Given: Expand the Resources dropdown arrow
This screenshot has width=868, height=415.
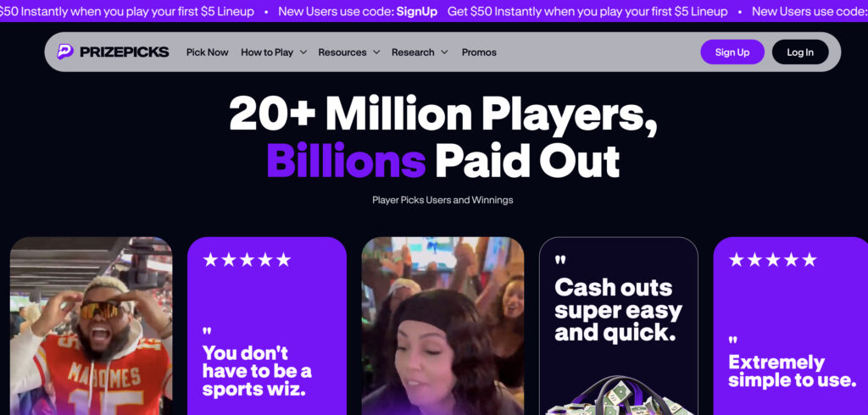Looking at the screenshot, I should 376,52.
